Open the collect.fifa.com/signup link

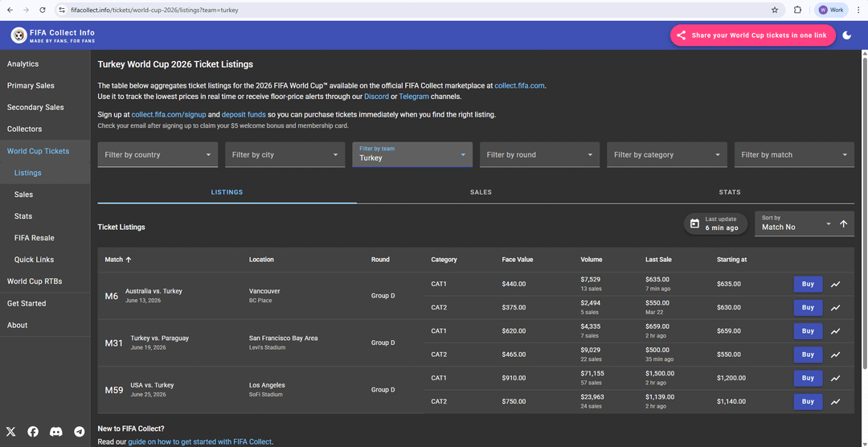pos(169,115)
